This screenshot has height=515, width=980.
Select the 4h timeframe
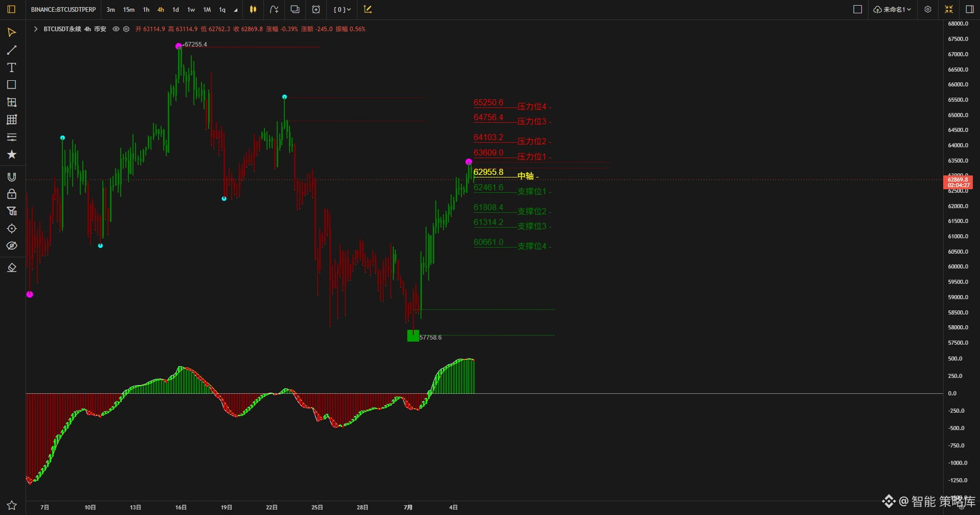pos(161,10)
